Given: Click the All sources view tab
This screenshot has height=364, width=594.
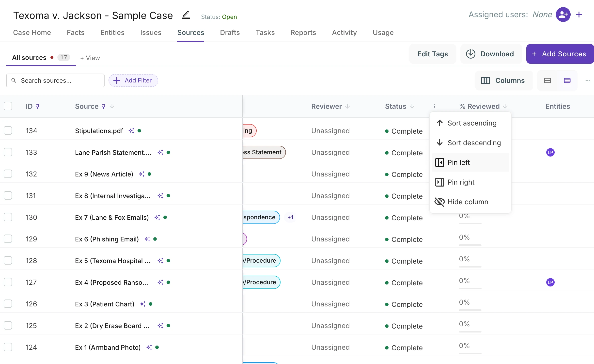Looking at the screenshot, I should click(x=41, y=58).
